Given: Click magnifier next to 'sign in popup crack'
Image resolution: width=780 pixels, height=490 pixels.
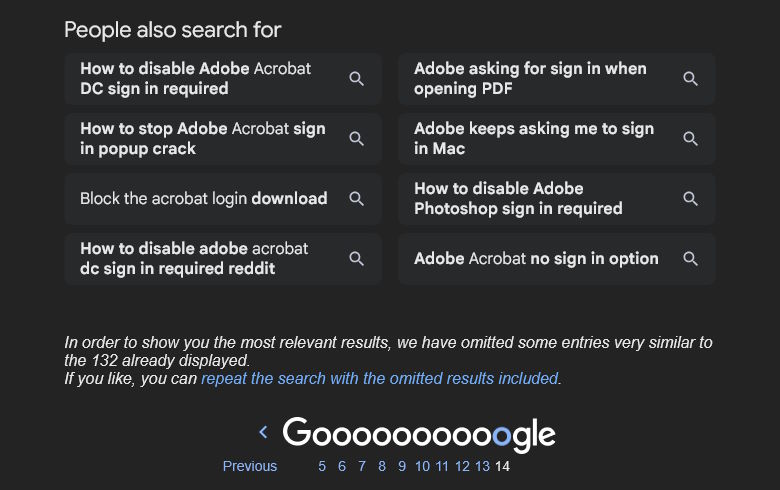Looking at the screenshot, I should 356,138.
